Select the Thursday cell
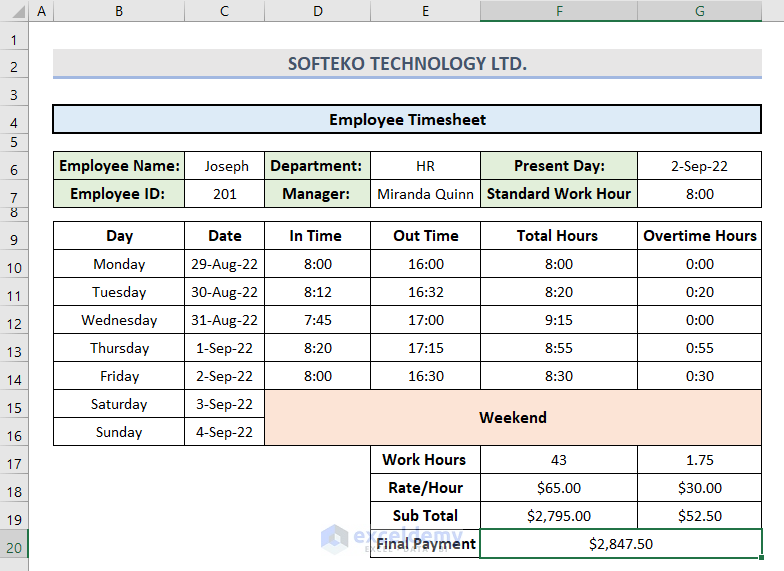The width and height of the screenshot is (784, 571). coord(119,348)
